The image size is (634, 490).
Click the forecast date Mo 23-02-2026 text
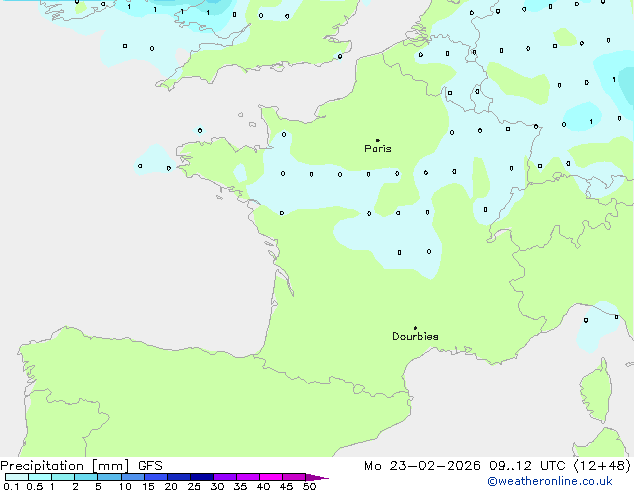tap(422, 466)
